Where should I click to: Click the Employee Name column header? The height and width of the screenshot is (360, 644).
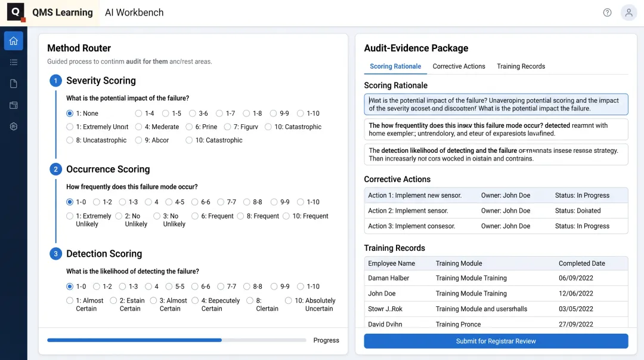391,263
